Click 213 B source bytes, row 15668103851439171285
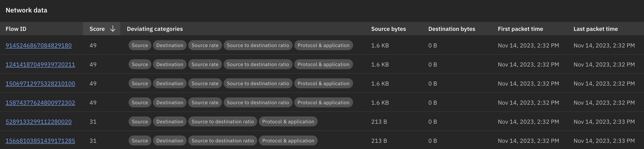This screenshot has height=149, width=644. tap(379, 141)
